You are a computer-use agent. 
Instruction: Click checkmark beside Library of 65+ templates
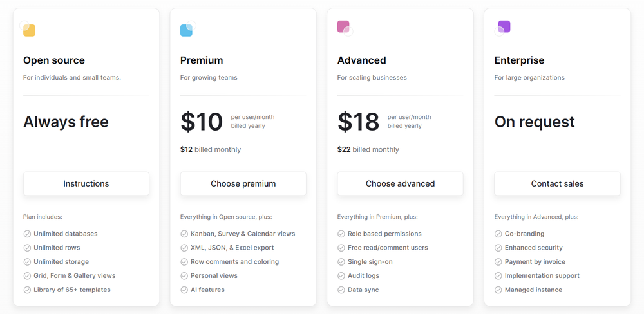tap(27, 290)
